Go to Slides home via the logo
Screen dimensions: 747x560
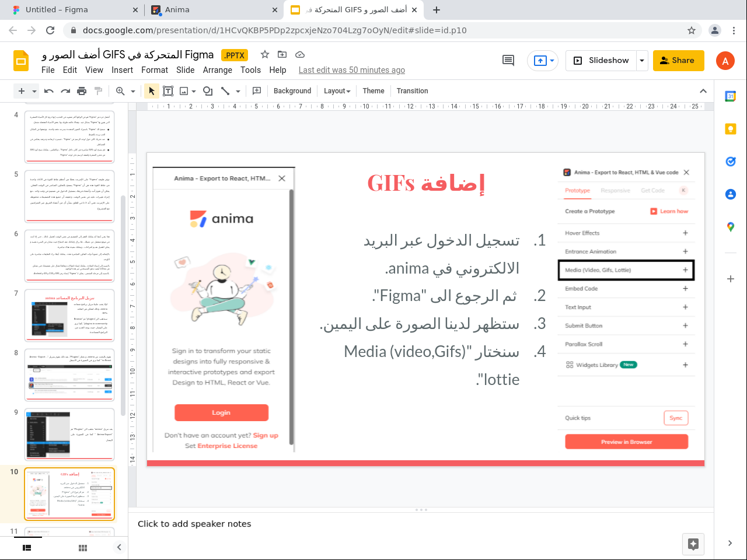tap(21, 61)
